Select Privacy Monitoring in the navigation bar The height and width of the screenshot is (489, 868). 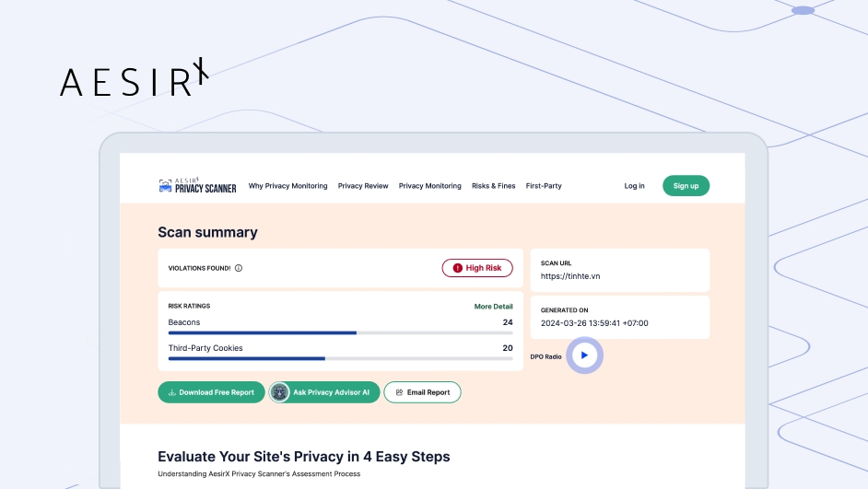click(429, 186)
